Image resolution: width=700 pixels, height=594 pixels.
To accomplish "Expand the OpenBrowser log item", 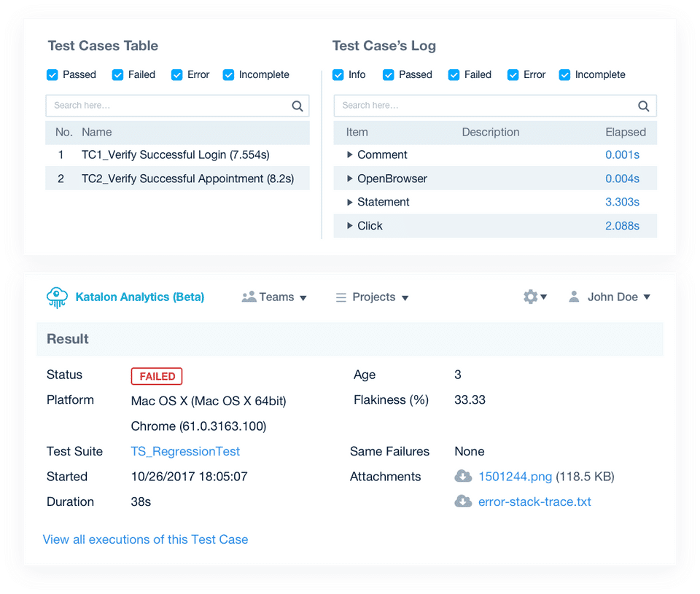I will click(350, 179).
